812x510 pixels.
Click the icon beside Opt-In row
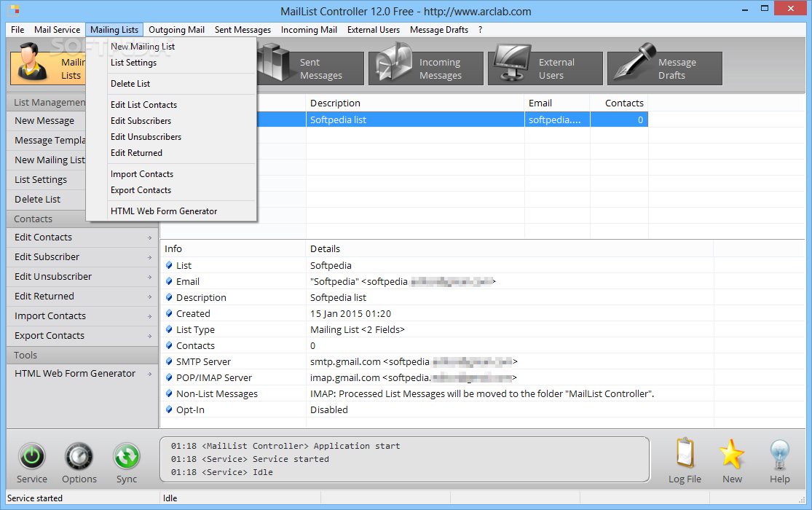tap(169, 410)
